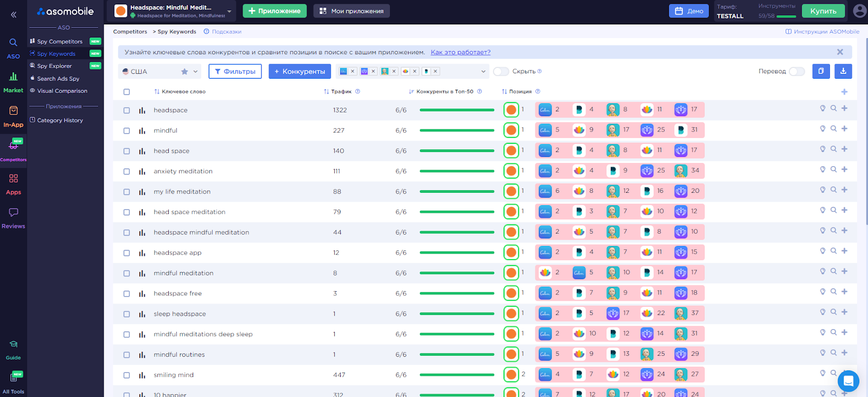Click the Фильтры button
The image size is (868, 397).
[235, 71]
